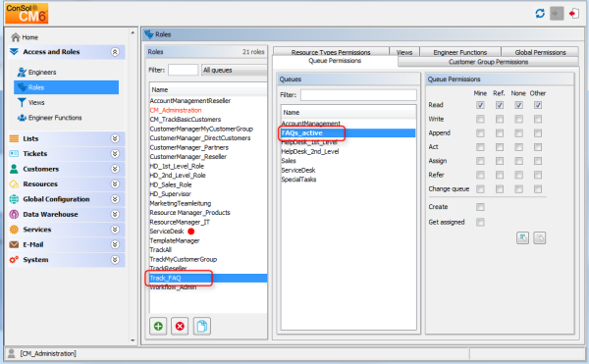Switch to the Views tab
The image size is (589, 364).
404,52
